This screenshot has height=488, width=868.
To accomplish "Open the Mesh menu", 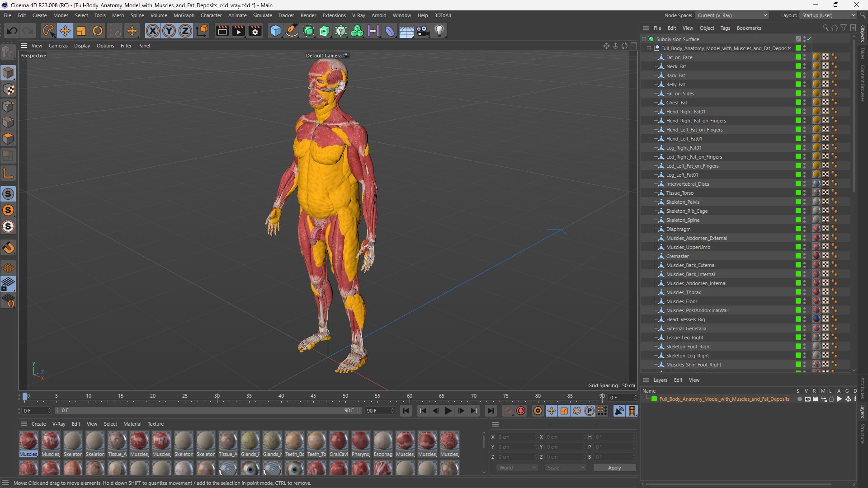I will pyautogui.click(x=118, y=15).
